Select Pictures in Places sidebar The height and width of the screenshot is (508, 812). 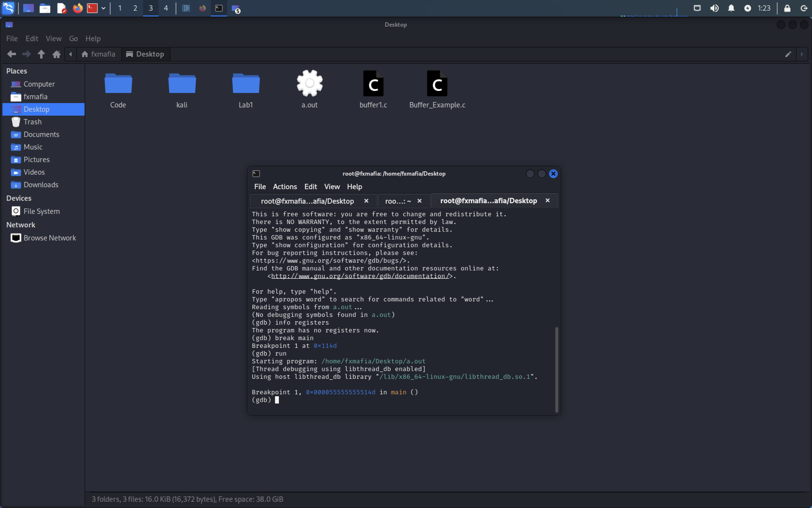[x=43, y=160]
